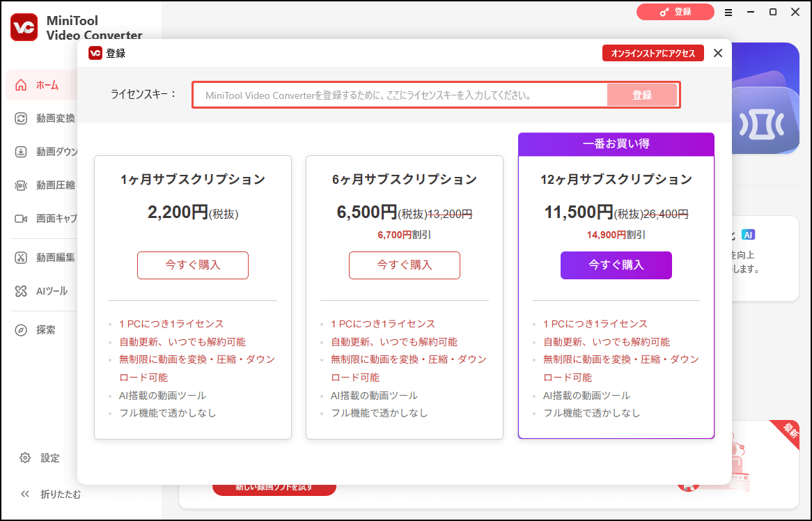Click the 6ヶ月サブスクリプション title
Viewport: 812px width, 521px height.
click(405, 179)
